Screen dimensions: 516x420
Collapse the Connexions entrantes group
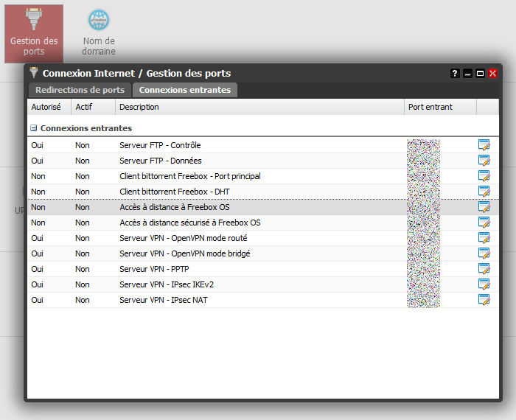coord(34,128)
